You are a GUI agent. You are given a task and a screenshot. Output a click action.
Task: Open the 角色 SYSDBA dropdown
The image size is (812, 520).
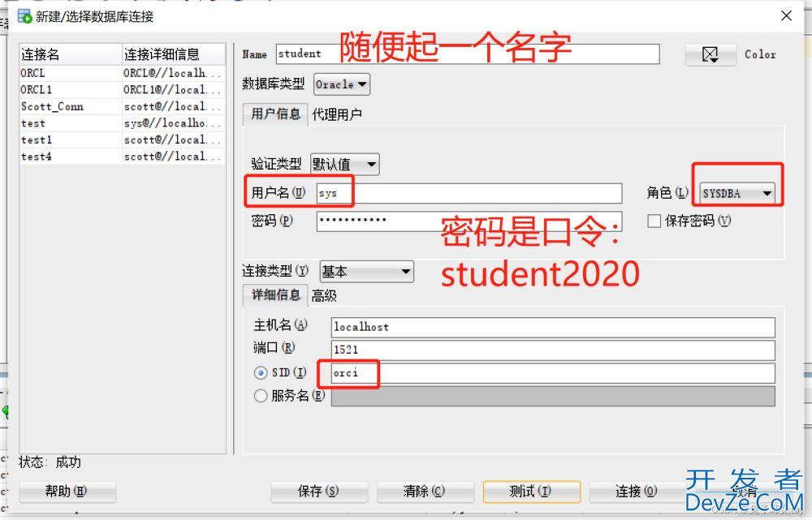[x=737, y=194]
